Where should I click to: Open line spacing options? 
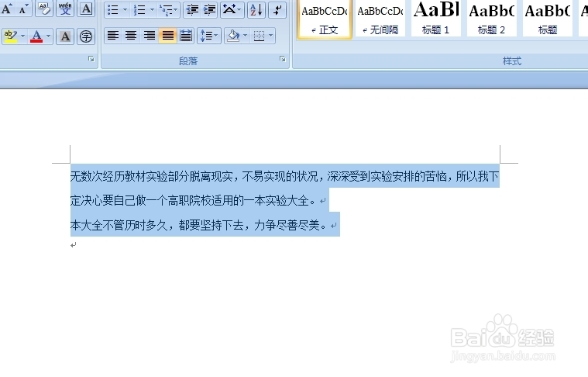coord(208,36)
